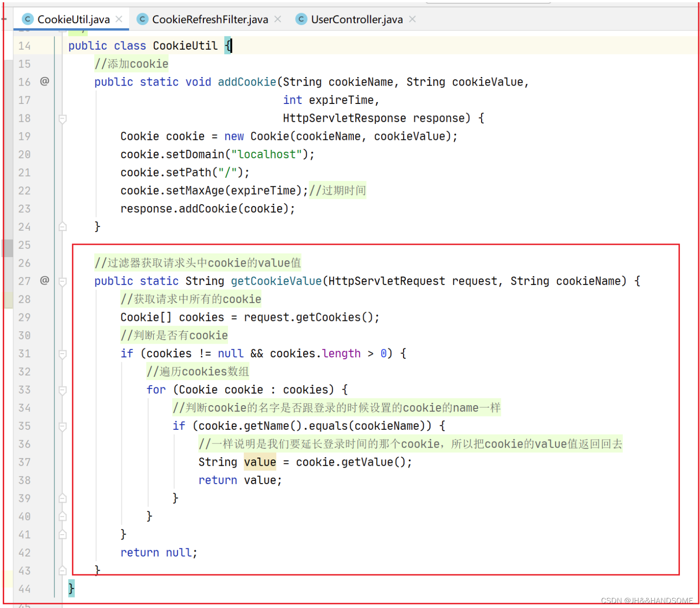Click line number 44 in the gutter
The image size is (700, 608).
click(25, 589)
